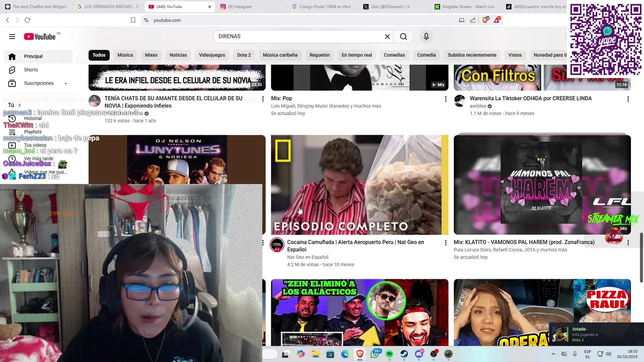Switch the ESP ES input language
The height and width of the screenshot is (362, 644).
tap(588, 354)
